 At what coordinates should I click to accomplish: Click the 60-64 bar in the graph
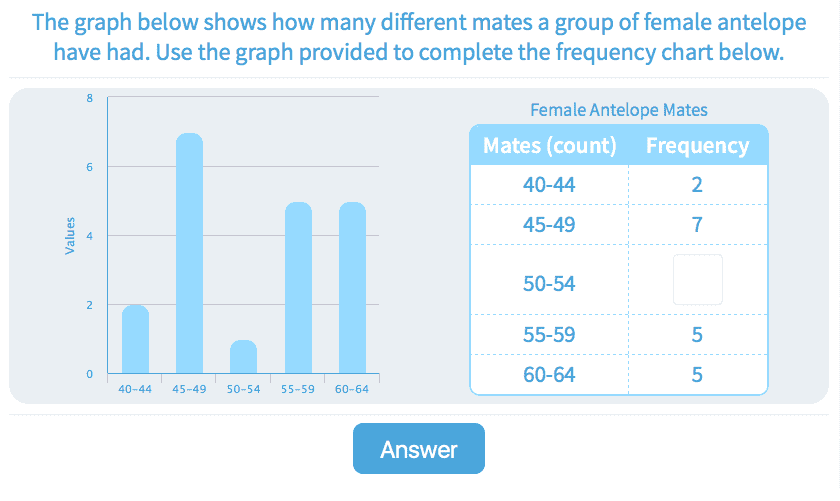pyautogui.click(x=352, y=289)
